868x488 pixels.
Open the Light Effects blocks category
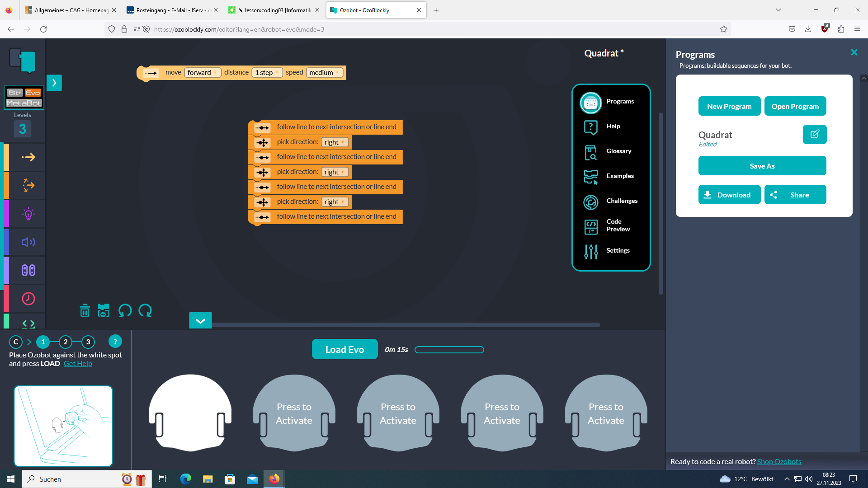[x=28, y=214]
